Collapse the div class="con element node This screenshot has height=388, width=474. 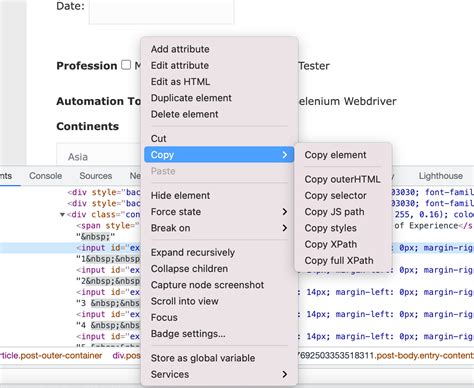62,215
